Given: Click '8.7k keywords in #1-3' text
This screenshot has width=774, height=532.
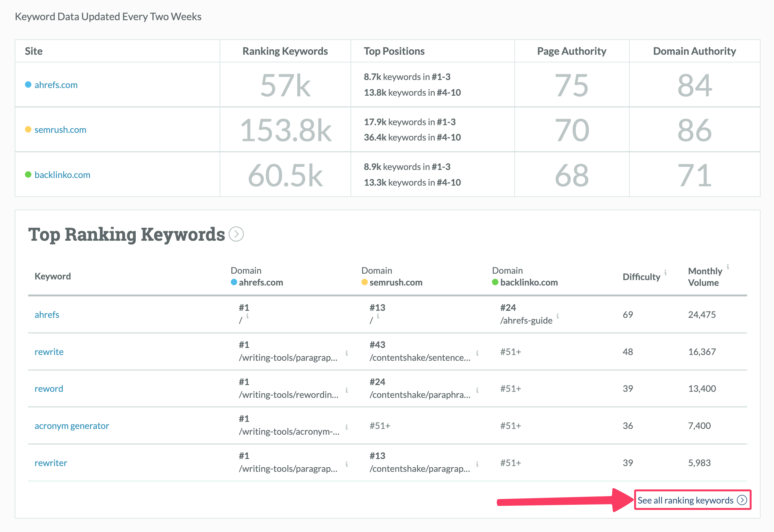Looking at the screenshot, I should click(407, 77).
